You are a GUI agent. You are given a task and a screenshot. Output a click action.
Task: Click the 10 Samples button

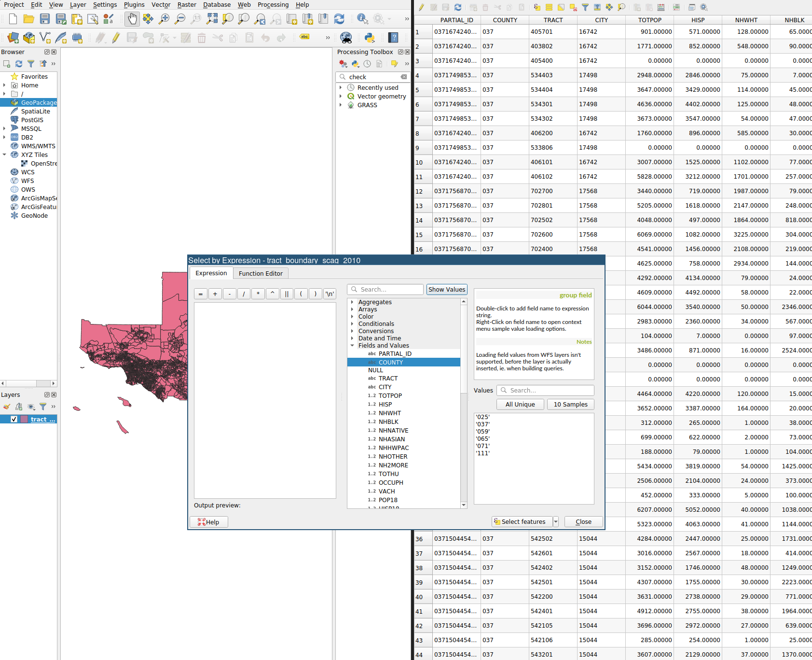(x=570, y=405)
